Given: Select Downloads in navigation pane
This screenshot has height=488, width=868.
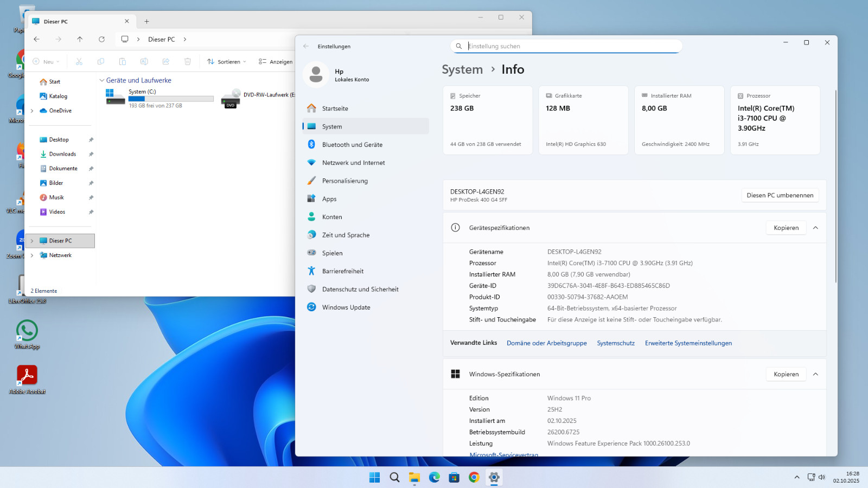Looking at the screenshot, I should click(62, 154).
